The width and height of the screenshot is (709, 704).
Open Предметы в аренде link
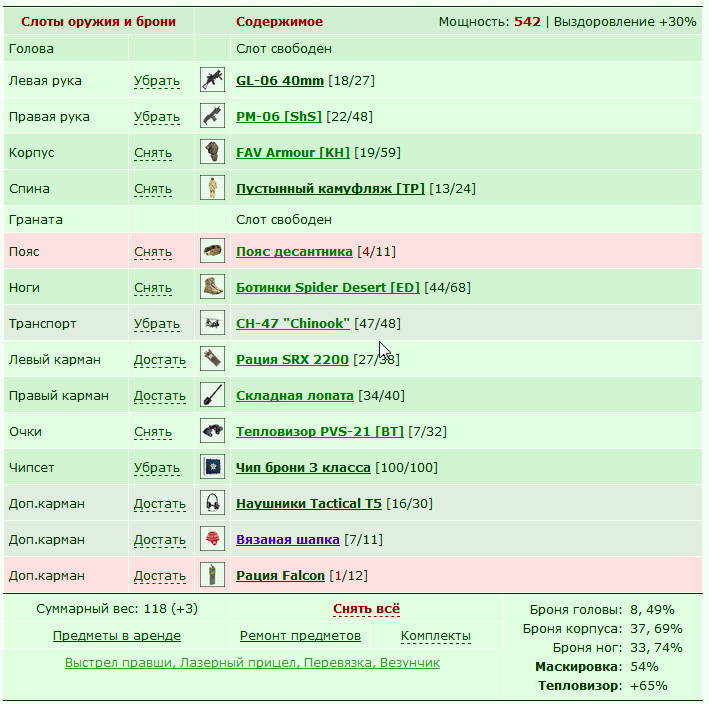point(117,636)
